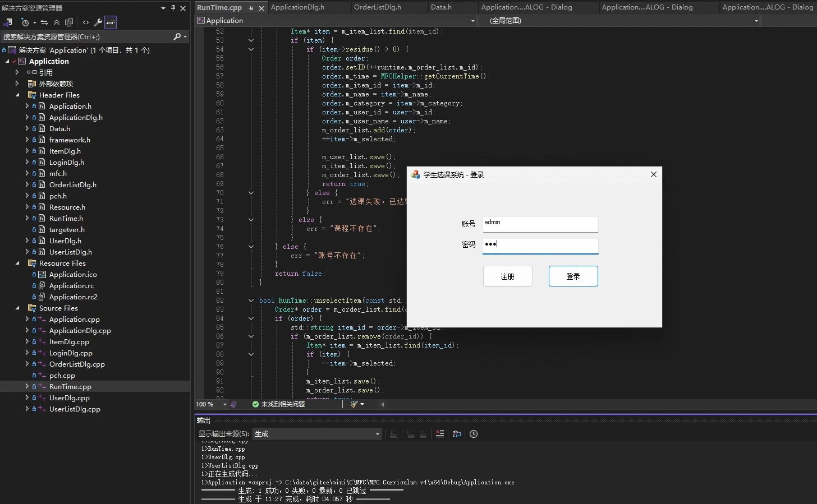The image size is (817, 504).
Task: Click the external dependencies node icon
Action: (x=32, y=84)
